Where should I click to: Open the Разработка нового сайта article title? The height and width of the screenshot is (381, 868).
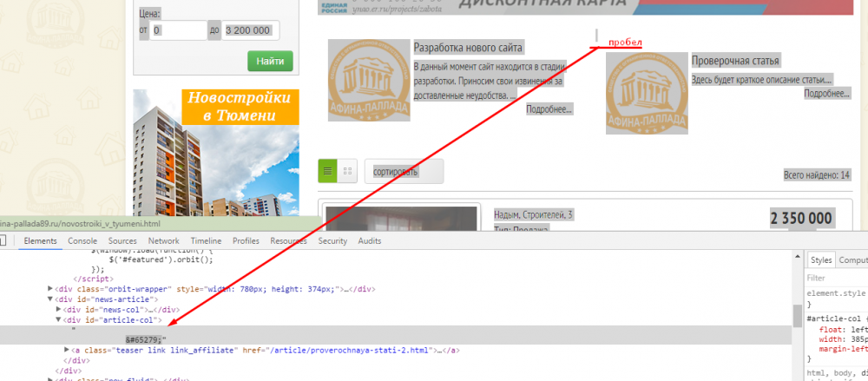[x=469, y=48]
